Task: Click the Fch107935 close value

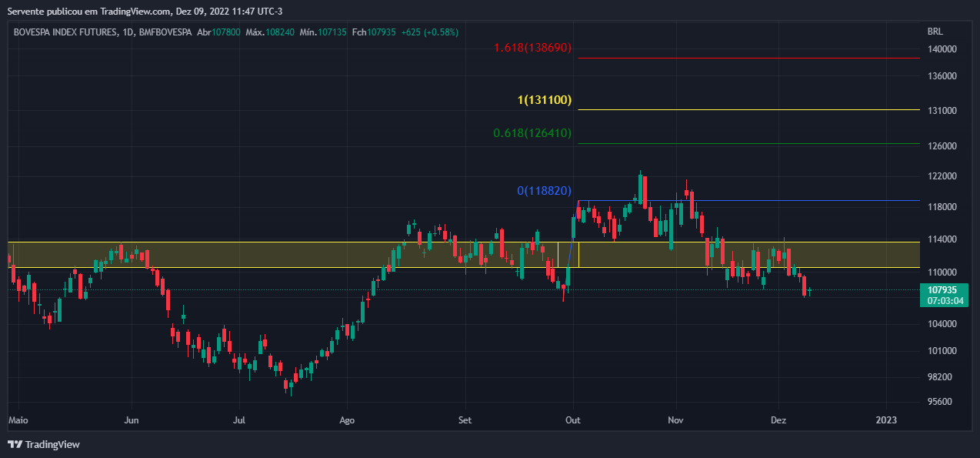Action: [x=373, y=32]
